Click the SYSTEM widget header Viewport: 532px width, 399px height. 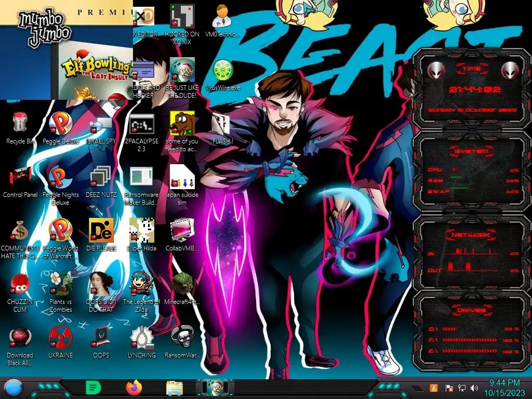point(471,151)
